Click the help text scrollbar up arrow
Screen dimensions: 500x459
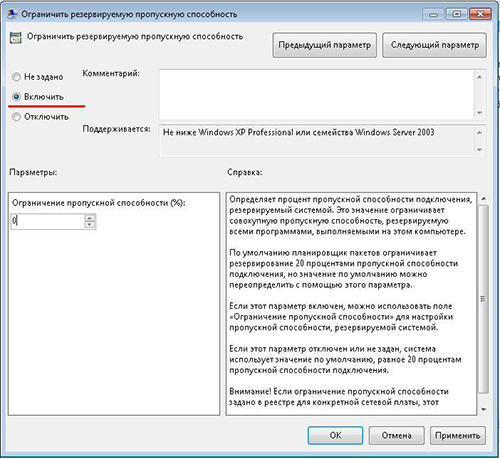click(484, 199)
